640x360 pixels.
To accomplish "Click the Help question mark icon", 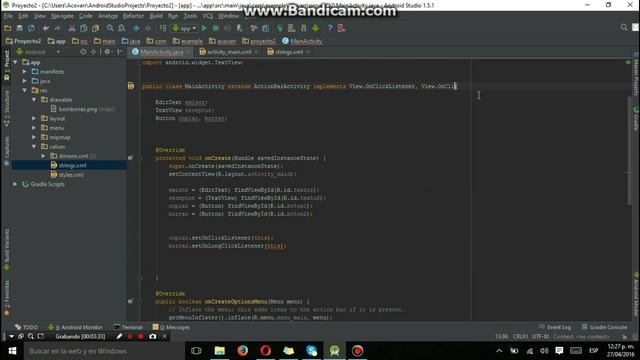I will tap(330, 28).
